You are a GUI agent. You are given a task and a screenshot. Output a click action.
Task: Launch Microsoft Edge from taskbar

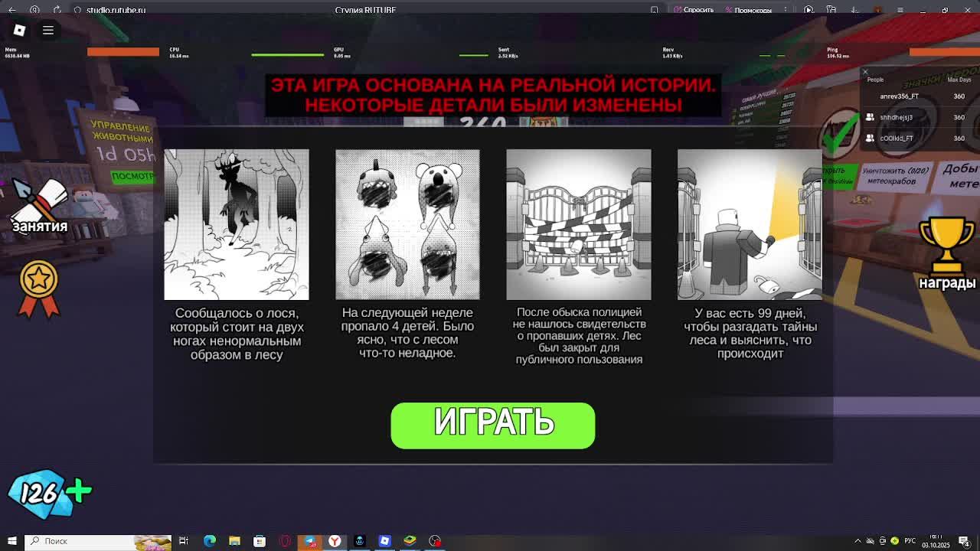209,541
